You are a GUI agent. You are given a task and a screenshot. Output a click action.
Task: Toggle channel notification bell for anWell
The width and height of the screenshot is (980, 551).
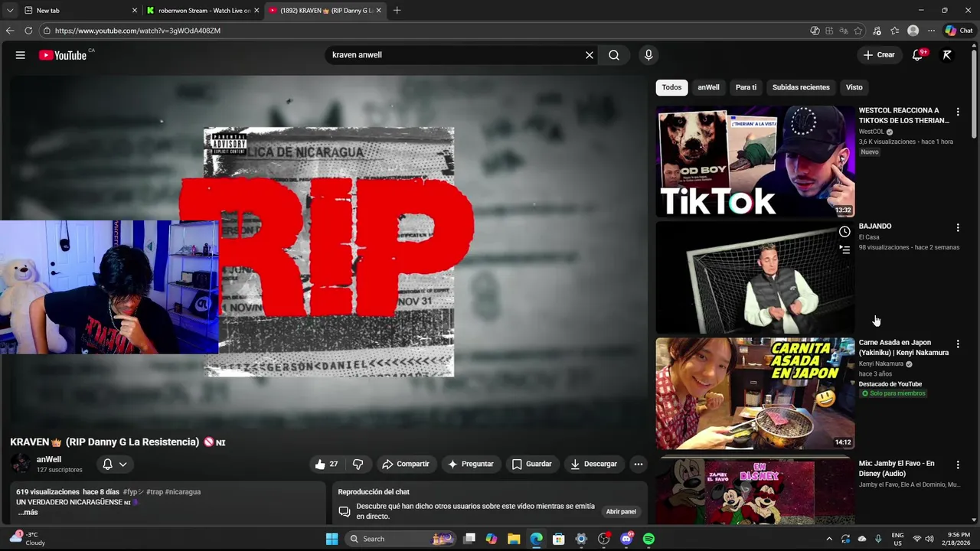[x=108, y=464]
